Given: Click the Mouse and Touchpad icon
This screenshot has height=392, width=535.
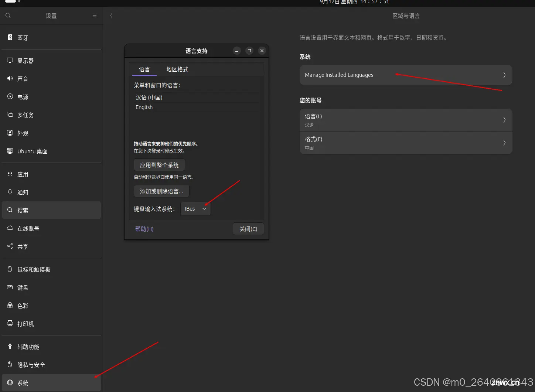Looking at the screenshot, I should coord(10,269).
